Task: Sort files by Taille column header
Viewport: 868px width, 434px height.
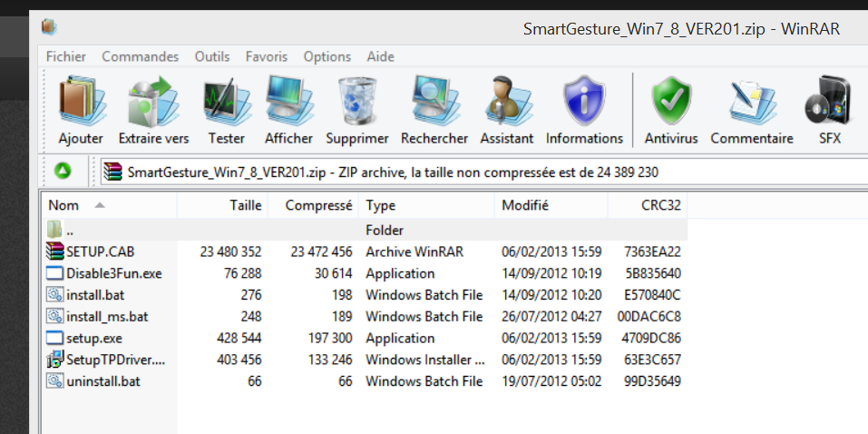Action: (x=245, y=205)
